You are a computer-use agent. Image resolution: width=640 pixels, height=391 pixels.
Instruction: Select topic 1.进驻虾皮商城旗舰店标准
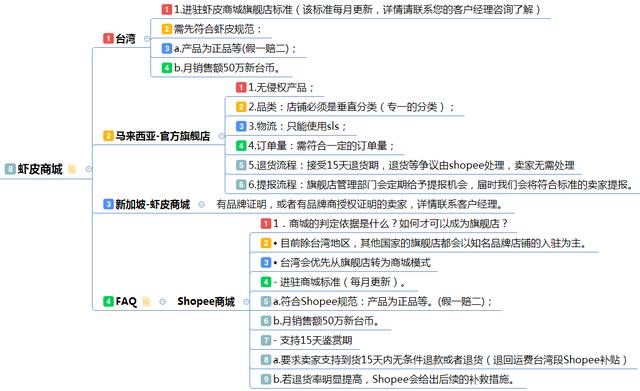(357, 9)
